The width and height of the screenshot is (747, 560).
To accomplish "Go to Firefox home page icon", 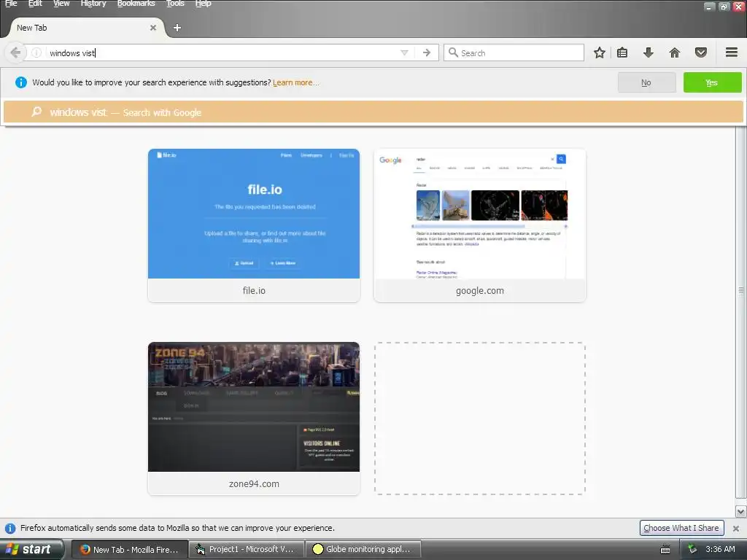I will click(674, 52).
